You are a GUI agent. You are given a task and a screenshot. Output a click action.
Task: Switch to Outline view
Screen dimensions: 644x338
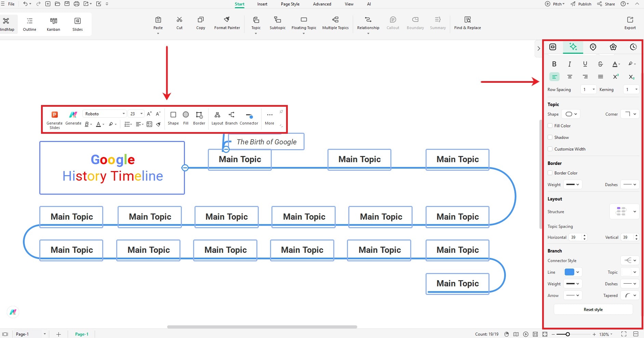coord(30,24)
